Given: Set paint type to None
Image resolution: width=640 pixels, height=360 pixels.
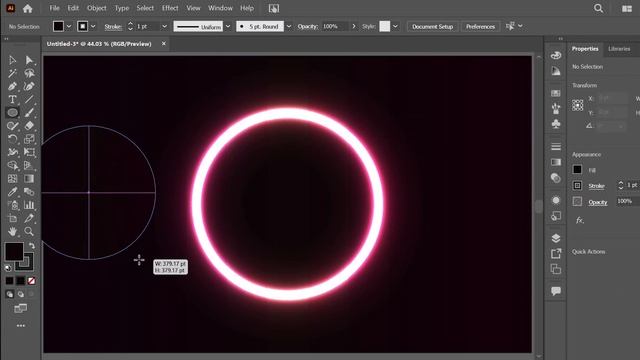Looking at the screenshot, I should coord(31,281).
